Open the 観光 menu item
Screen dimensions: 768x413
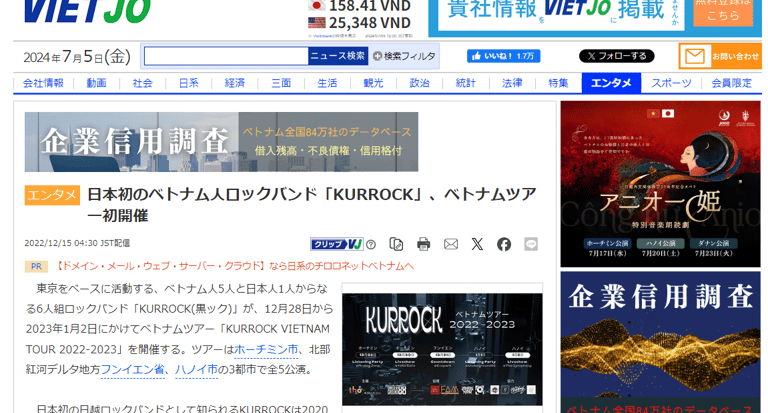coord(373,83)
